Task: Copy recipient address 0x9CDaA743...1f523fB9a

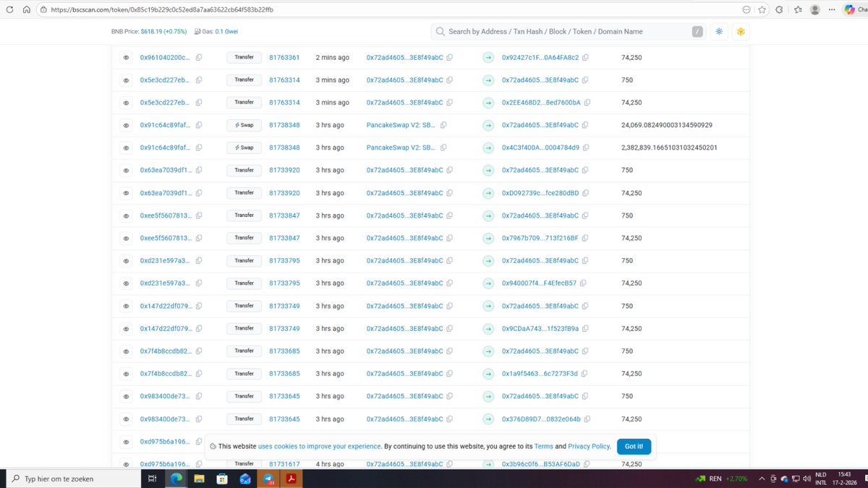Action: click(585, 328)
